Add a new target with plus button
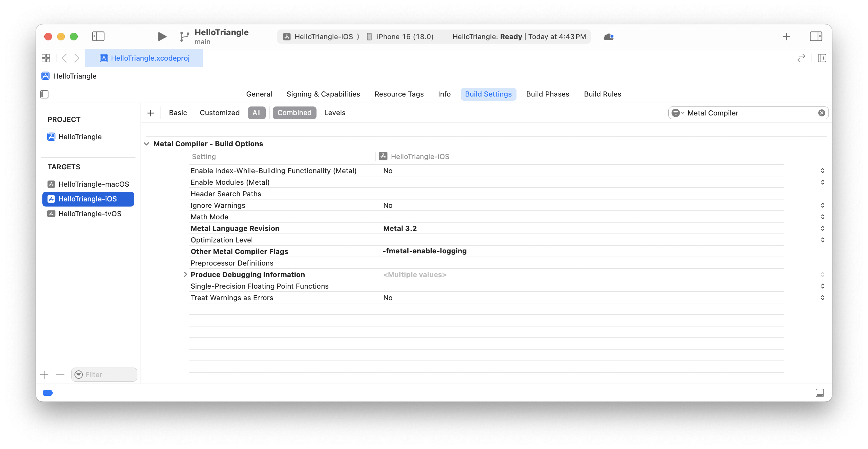The width and height of the screenshot is (868, 449). (x=44, y=375)
